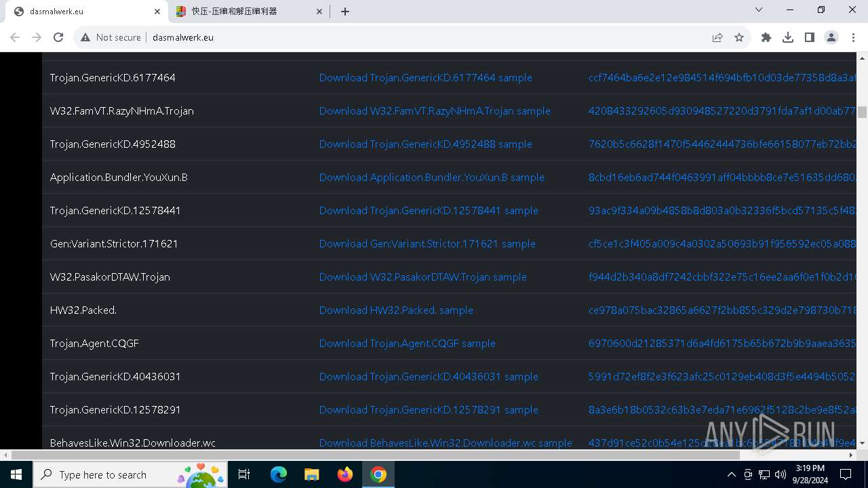Open hash link starting ce978a075bac
868x488 pixels.
point(722,310)
